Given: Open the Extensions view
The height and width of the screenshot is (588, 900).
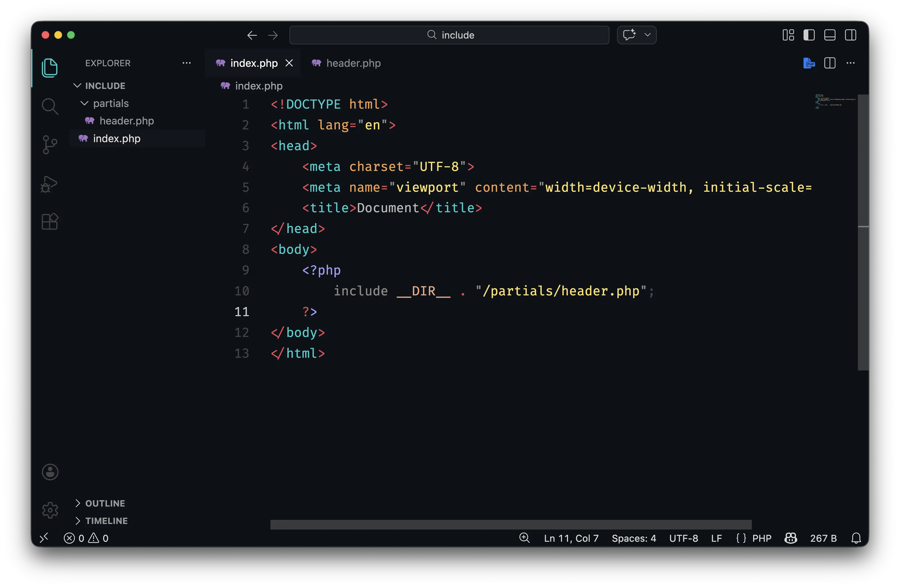Looking at the screenshot, I should pos(50,222).
